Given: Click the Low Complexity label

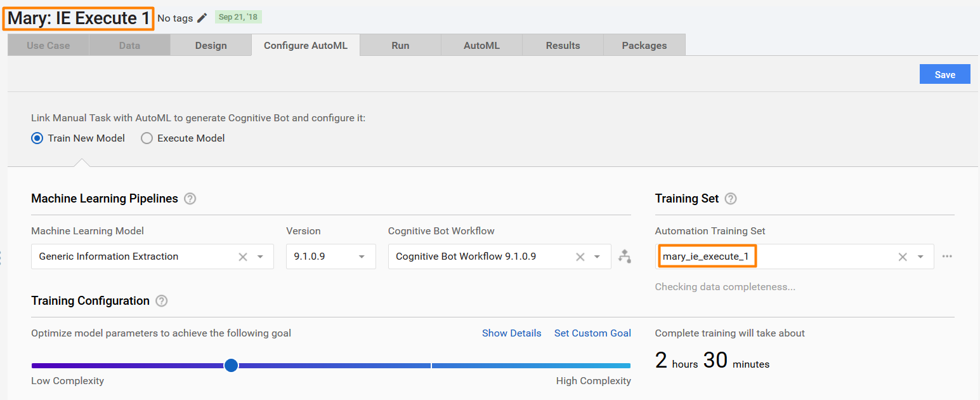Looking at the screenshot, I should (67, 381).
